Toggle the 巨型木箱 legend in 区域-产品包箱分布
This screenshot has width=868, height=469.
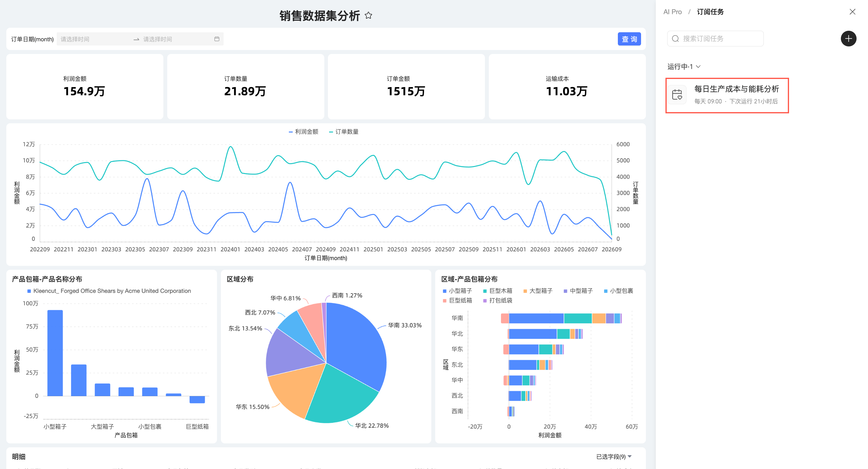pyautogui.click(x=497, y=291)
